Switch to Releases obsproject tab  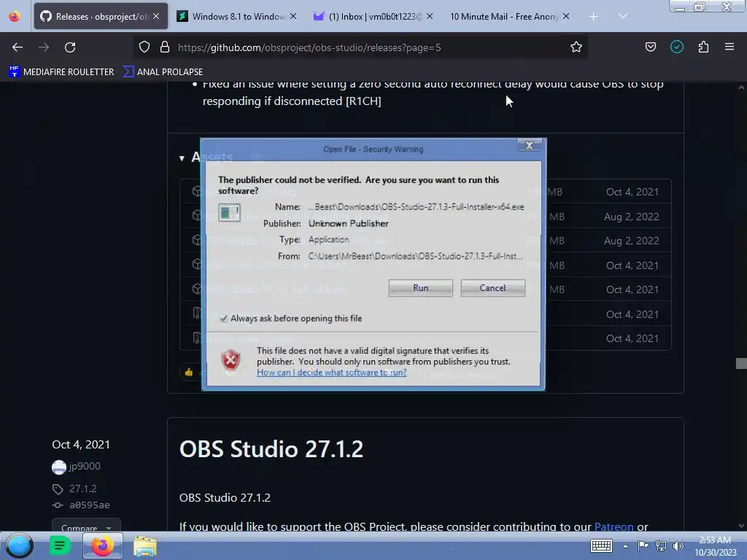(101, 16)
